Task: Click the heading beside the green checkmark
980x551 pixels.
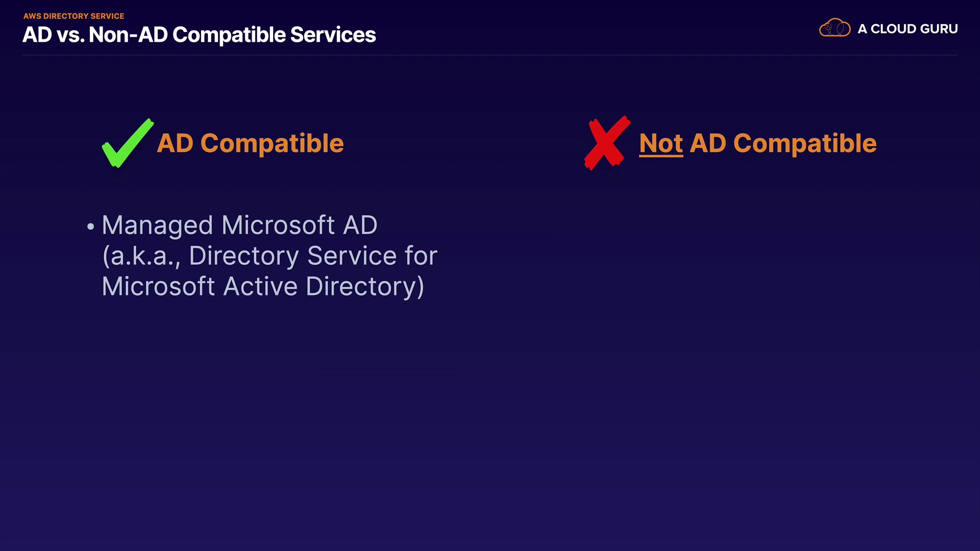Action: click(x=250, y=143)
